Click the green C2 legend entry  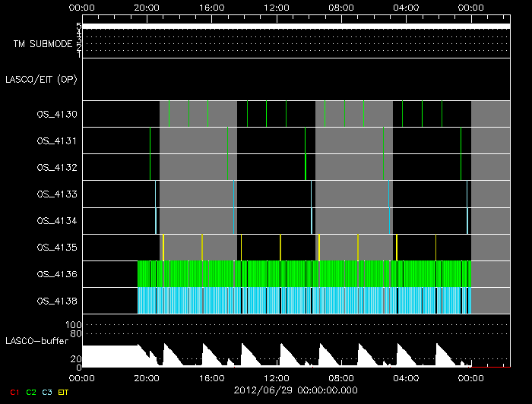[x=31, y=393]
